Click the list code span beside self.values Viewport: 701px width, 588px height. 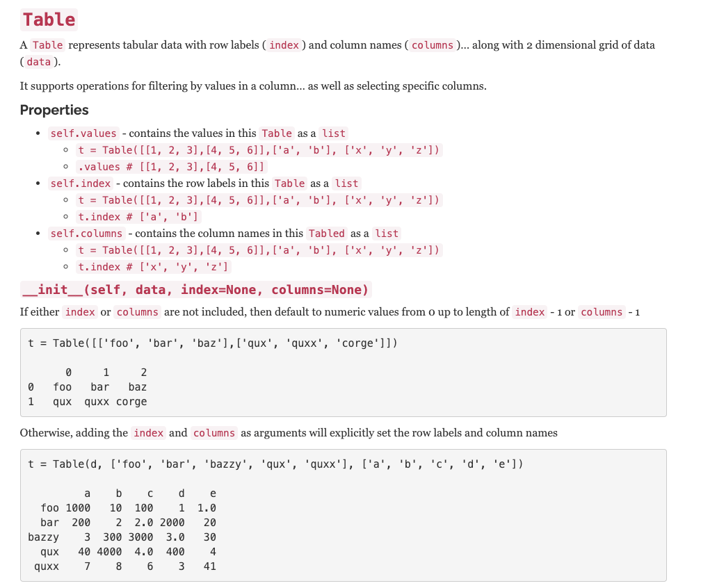tap(333, 133)
